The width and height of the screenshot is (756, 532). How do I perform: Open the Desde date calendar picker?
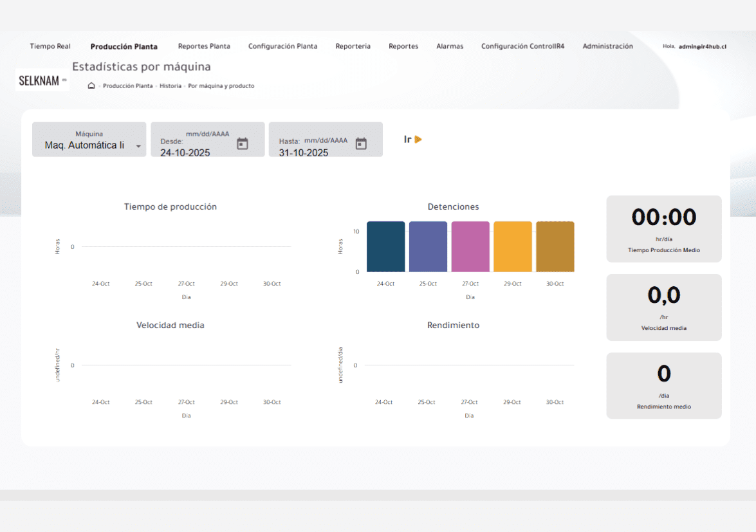click(x=243, y=143)
